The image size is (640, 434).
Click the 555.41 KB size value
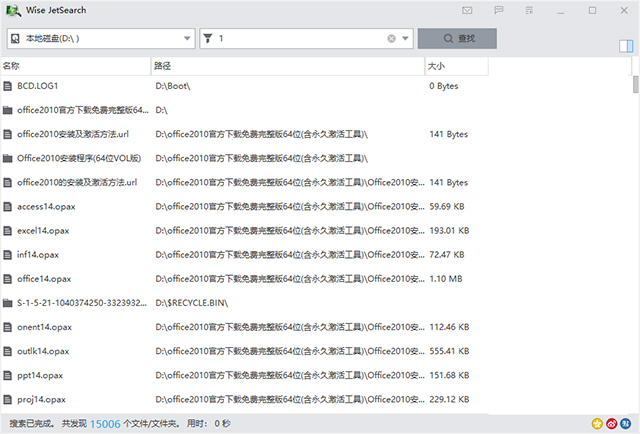[x=449, y=351]
